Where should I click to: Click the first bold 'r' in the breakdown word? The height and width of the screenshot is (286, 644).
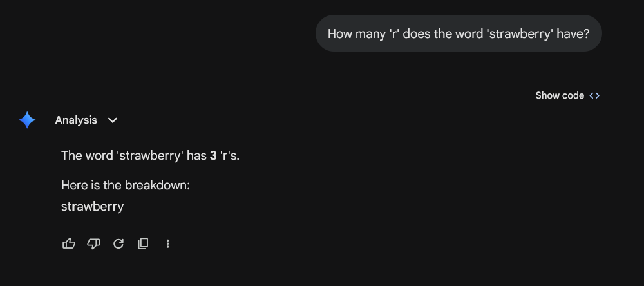(x=73, y=207)
